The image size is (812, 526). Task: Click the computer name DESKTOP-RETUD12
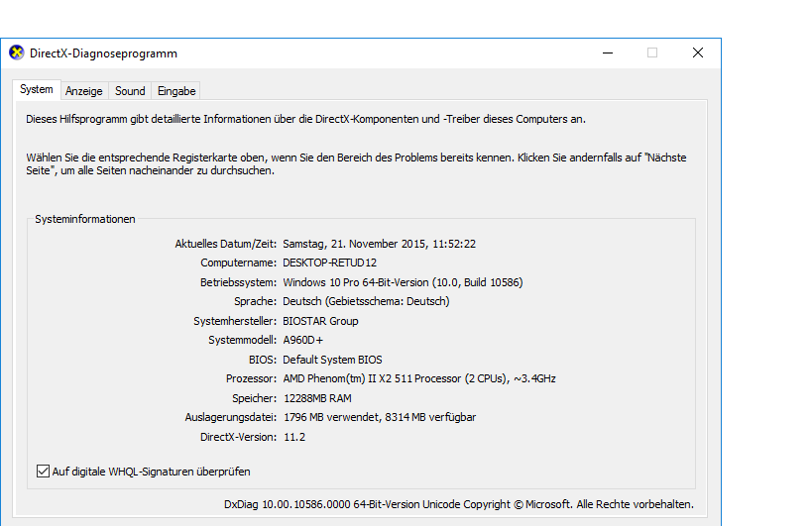pos(329,263)
